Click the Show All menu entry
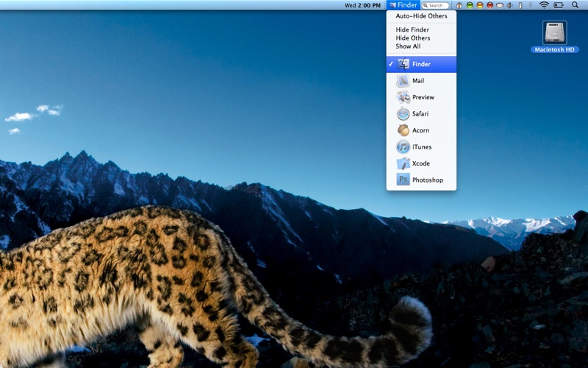This screenshot has height=368, width=588. (x=408, y=46)
